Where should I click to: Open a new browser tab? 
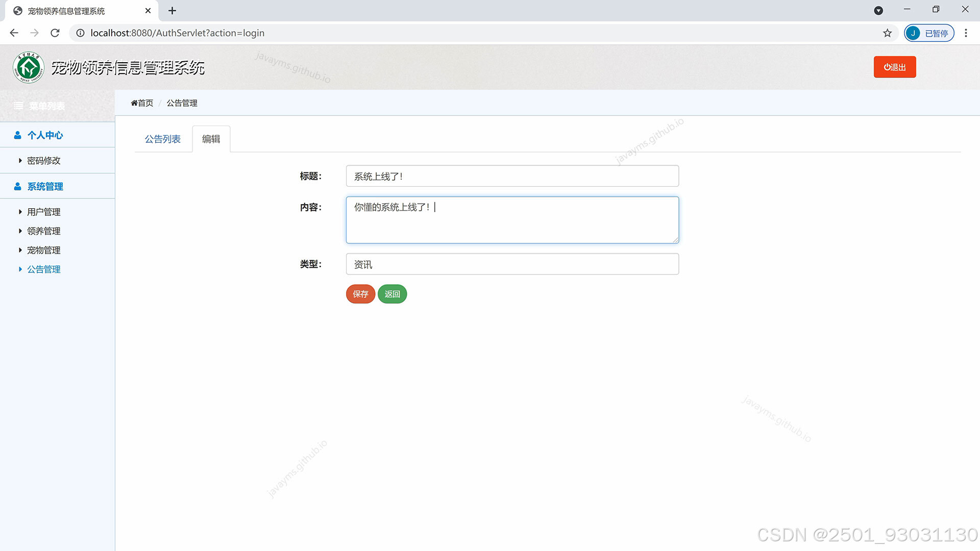click(x=173, y=11)
